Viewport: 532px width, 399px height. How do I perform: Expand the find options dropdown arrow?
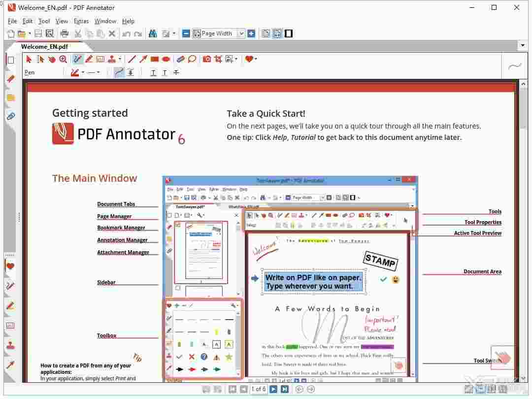pos(174,33)
